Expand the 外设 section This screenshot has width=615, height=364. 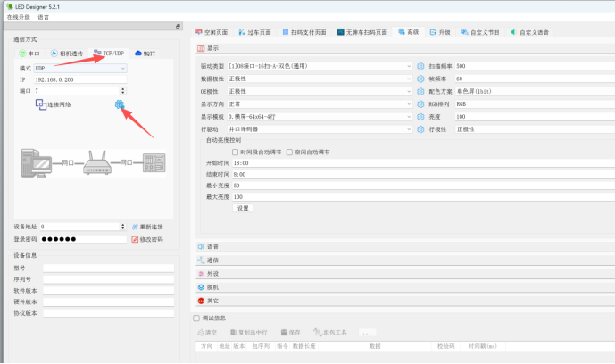pos(405,274)
